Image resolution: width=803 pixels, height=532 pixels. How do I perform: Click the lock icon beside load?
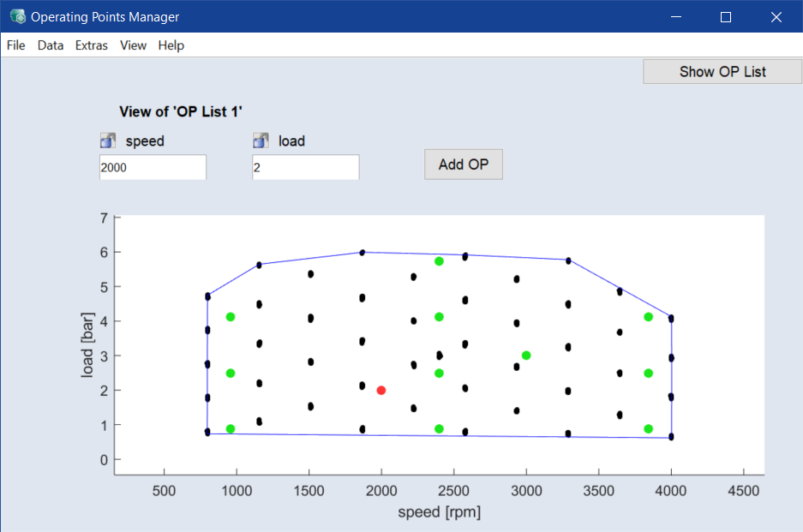261,141
